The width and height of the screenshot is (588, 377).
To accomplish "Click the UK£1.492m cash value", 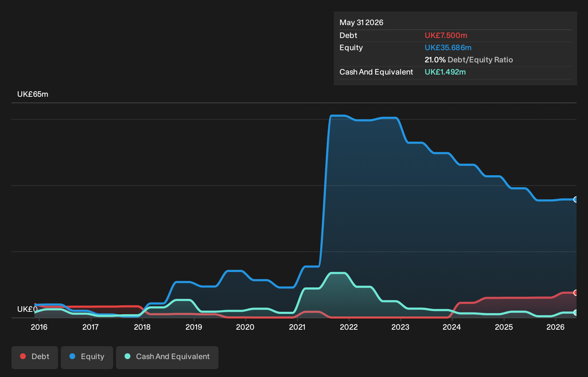I will click(x=445, y=72).
